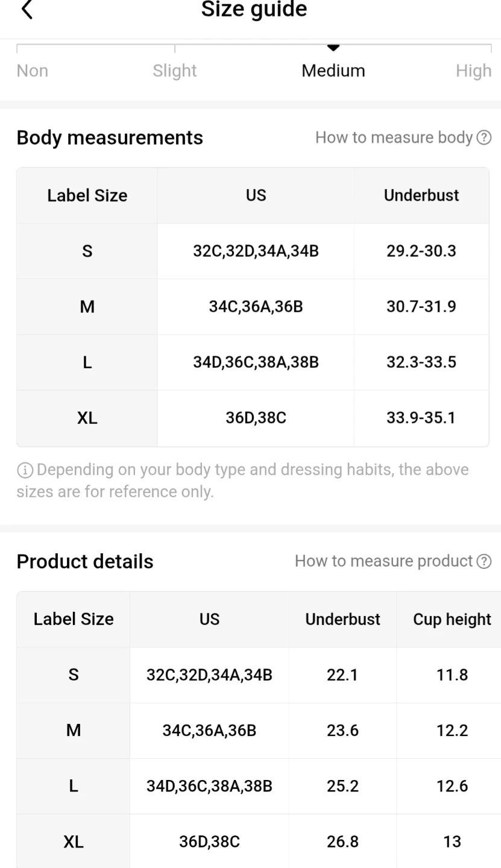Image resolution: width=501 pixels, height=868 pixels.
Task: Tap the Cup height column header
Action: 452,619
